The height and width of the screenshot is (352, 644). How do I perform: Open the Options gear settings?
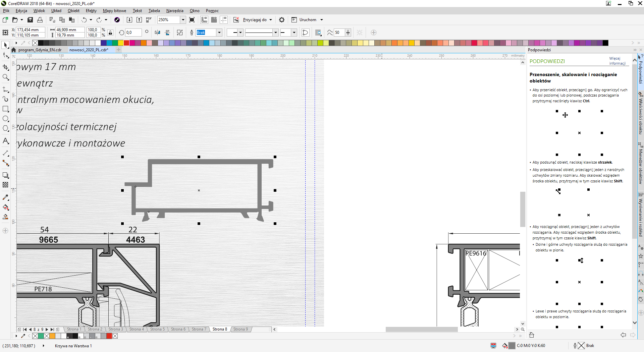[282, 20]
